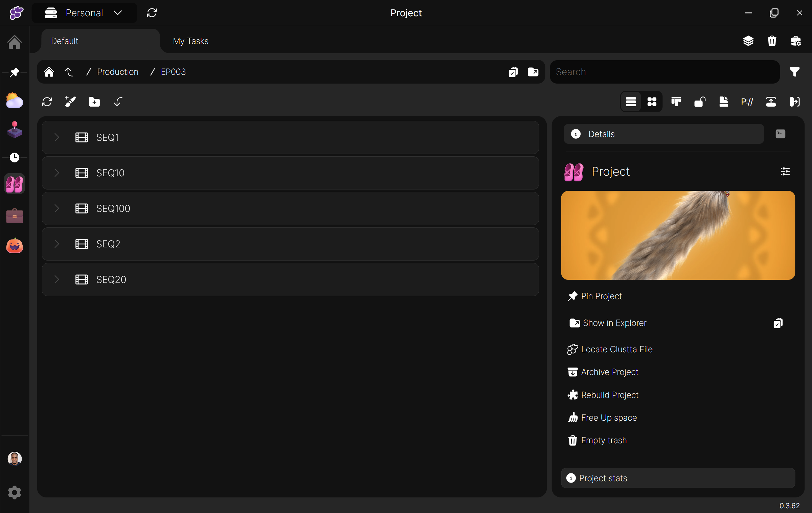Screen dimensions: 812x513
Task: Open the pumpkin project in sidebar
Action: (x=15, y=246)
